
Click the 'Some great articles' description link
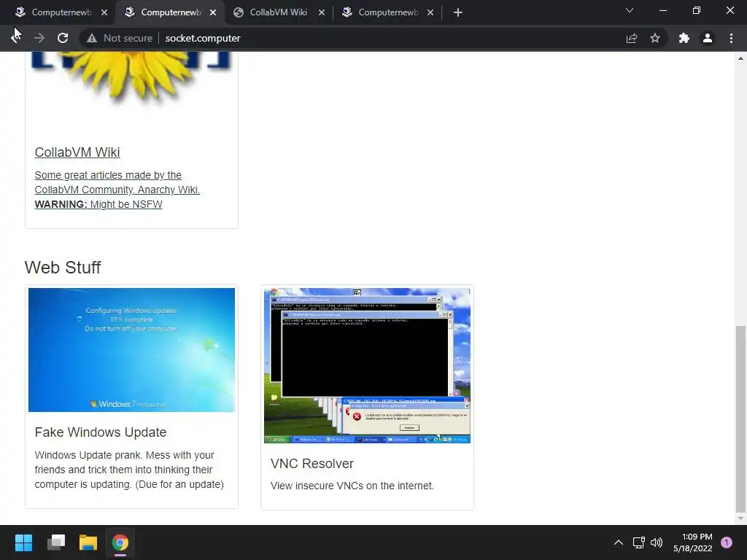(x=117, y=182)
